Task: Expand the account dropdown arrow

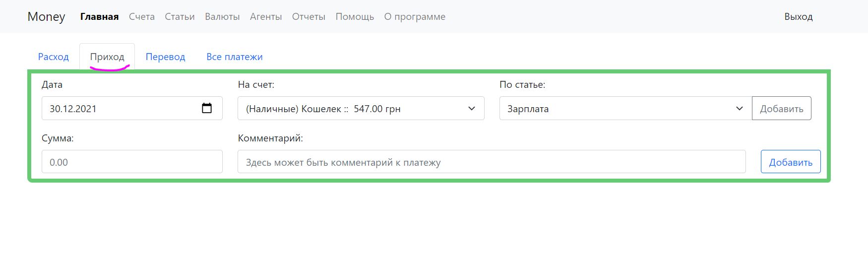Action: pyautogui.click(x=471, y=108)
